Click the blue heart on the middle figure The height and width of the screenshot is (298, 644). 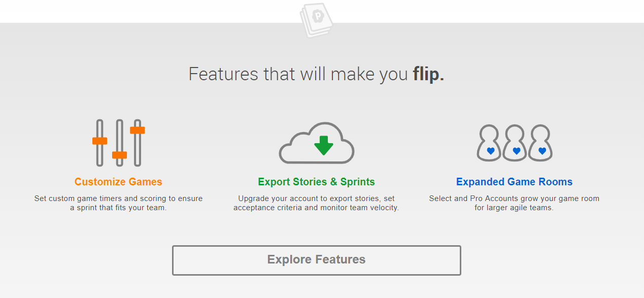(x=516, y=151)
